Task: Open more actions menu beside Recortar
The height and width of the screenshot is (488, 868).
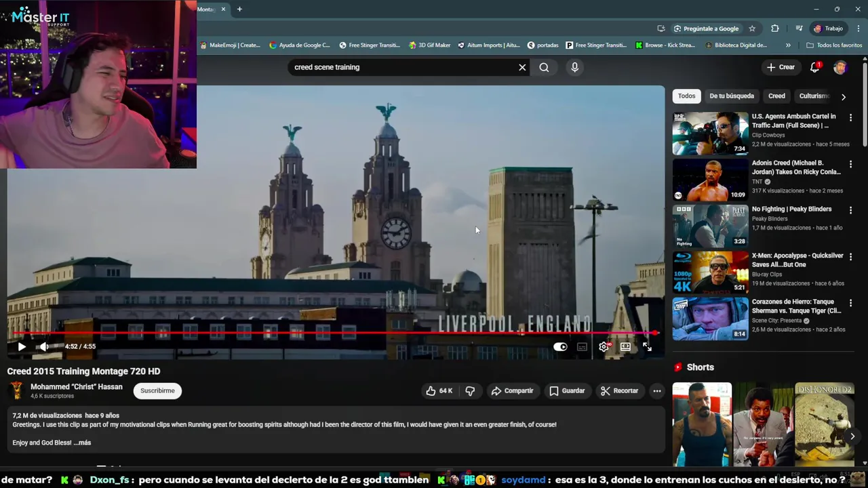Action: pyautogui.click(x=656, y=390)
